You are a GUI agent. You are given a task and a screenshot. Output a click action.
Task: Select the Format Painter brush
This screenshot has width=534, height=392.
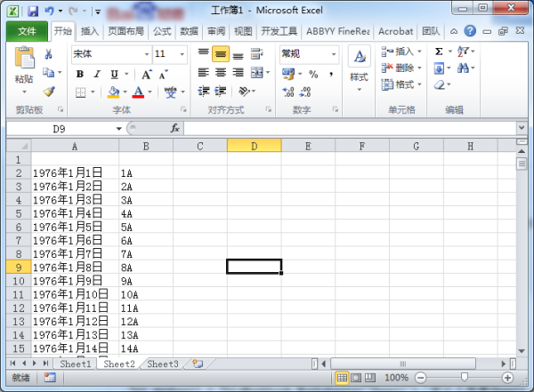[x=49, y=92]
